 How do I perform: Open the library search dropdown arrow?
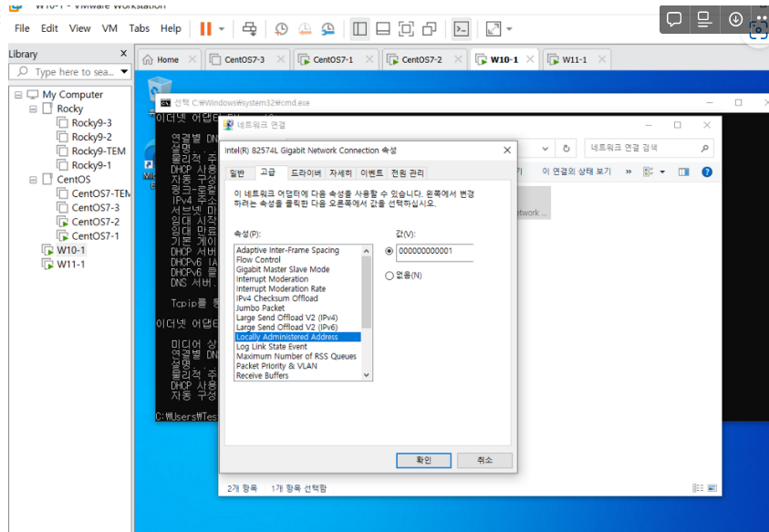click(125, 72)
